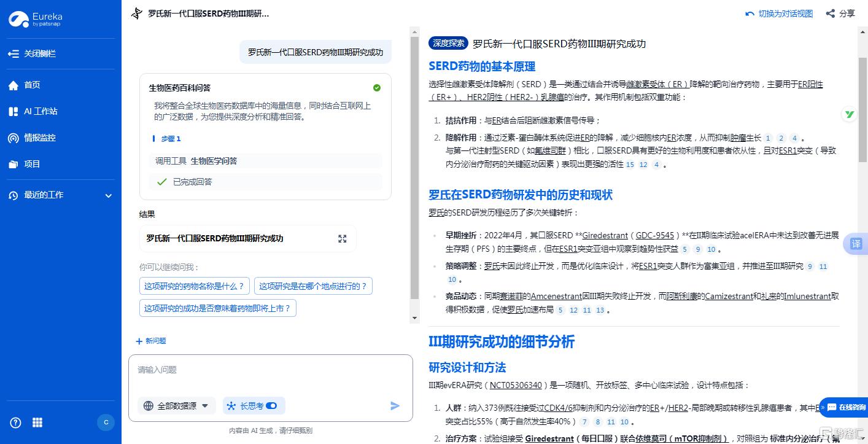
Task: Open the NCT05306340 trial link
Action: (x=516, y=386)
